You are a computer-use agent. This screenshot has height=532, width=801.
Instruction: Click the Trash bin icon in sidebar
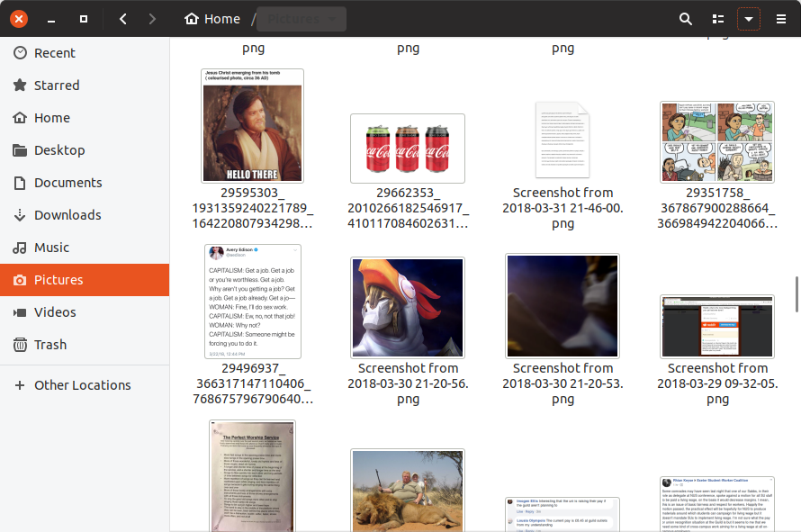tap(20, 345)
